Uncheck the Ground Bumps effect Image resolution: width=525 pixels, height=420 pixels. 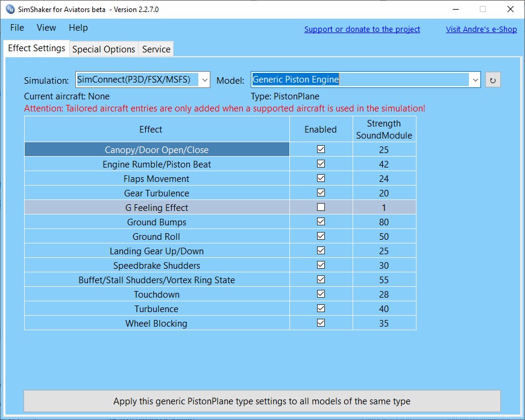pos(320,222)
